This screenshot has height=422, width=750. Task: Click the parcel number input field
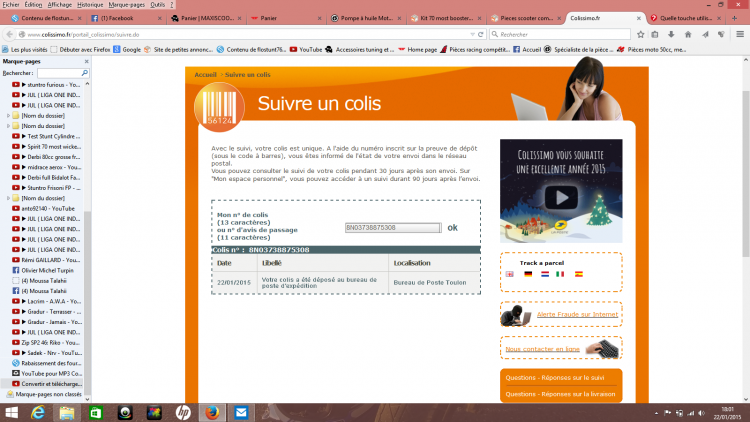393,228
